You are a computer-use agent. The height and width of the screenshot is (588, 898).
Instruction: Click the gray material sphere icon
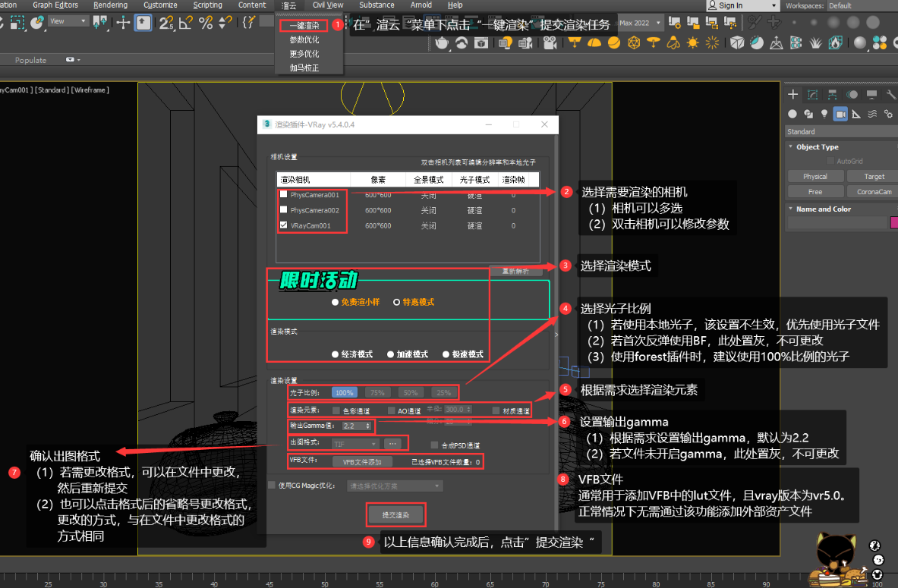click(859, 43)
